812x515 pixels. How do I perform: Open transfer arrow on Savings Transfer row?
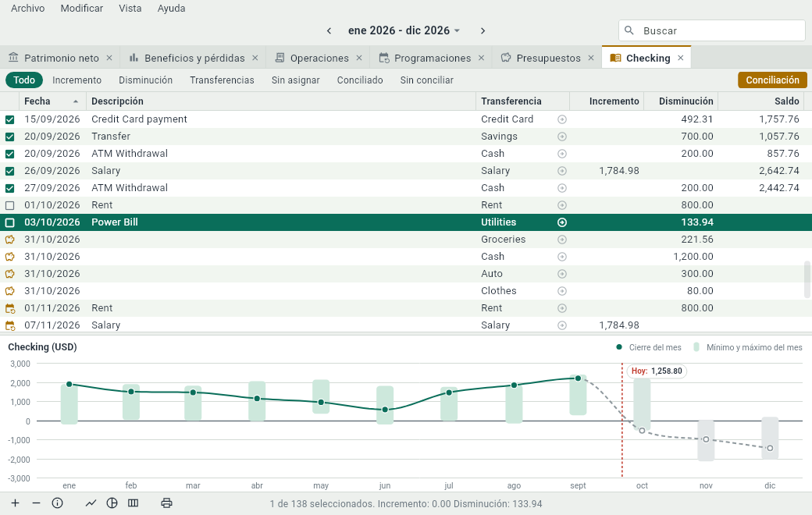(x=562, y=137)
